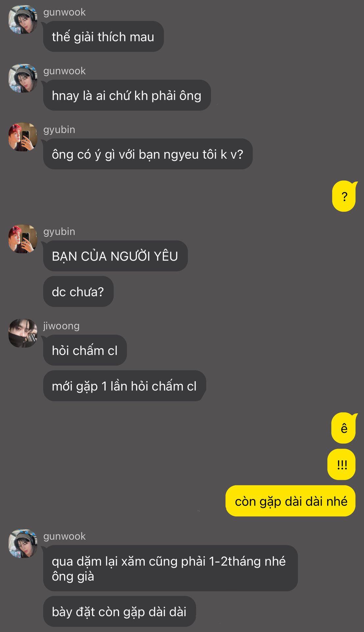Select the 'hnay là ai chứ kh phải ông' bubble
This screenshot has height=632, width=364.
pyautogui.click(x=127, y=95)
